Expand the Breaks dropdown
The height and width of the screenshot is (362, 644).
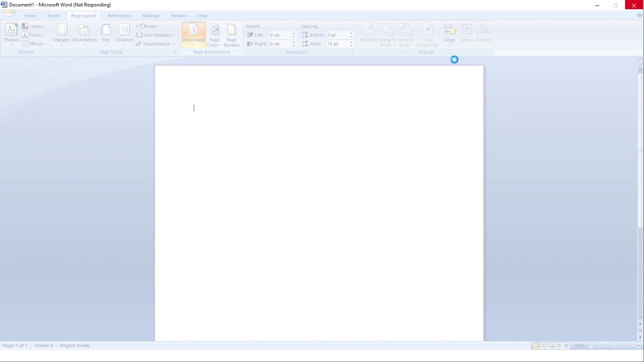148,26
